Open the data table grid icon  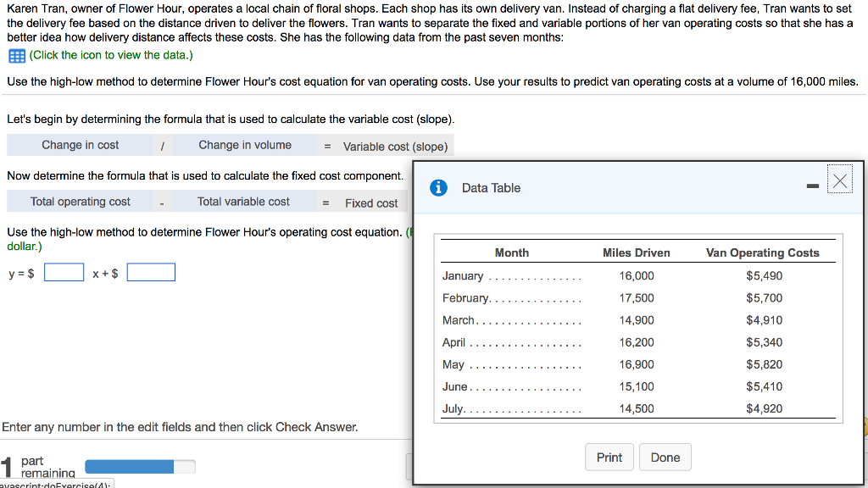click(x=17, y=56)
